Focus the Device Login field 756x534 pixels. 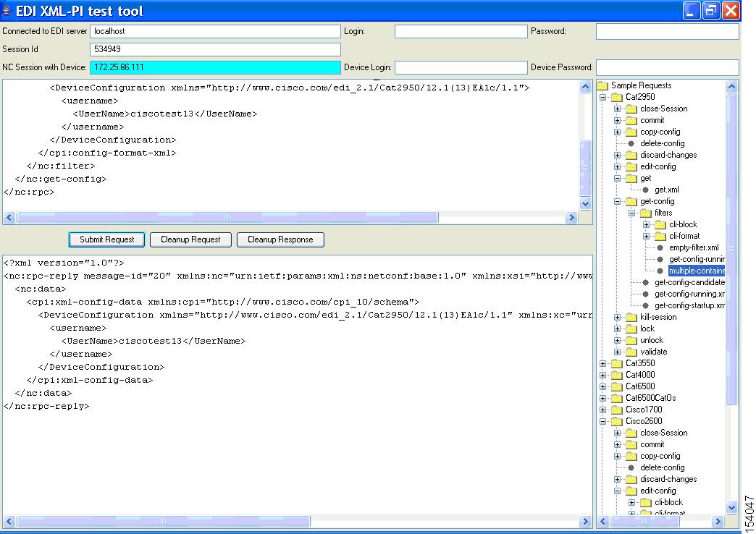(x=461, y=67)
